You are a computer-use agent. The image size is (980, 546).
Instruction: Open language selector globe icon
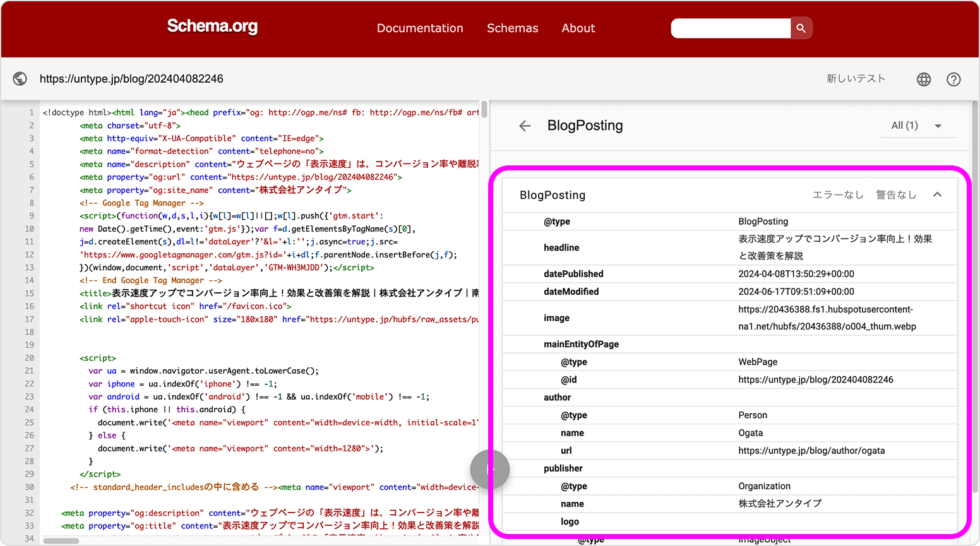coord(924,79)
